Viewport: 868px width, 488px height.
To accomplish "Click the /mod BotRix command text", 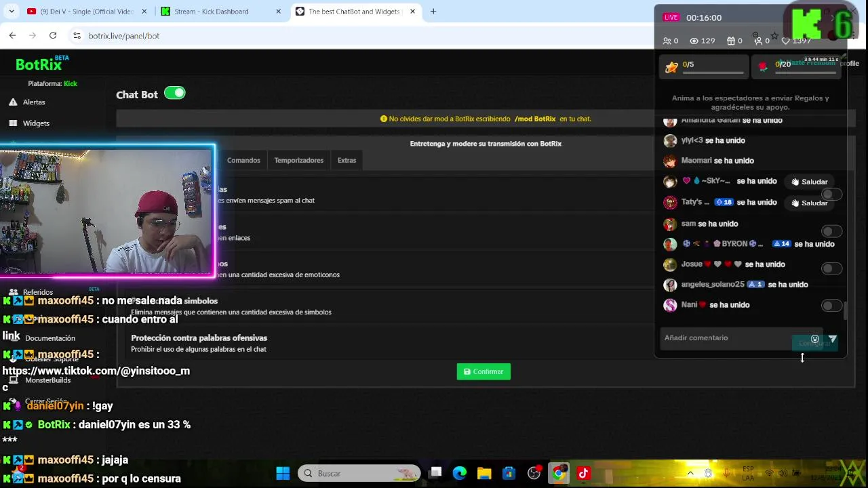I will (535, 119).
